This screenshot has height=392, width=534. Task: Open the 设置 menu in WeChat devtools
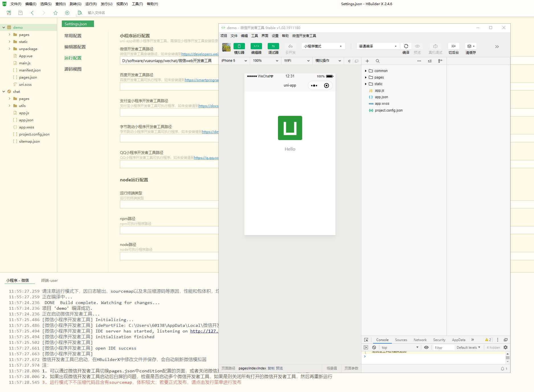pos(275,36)
